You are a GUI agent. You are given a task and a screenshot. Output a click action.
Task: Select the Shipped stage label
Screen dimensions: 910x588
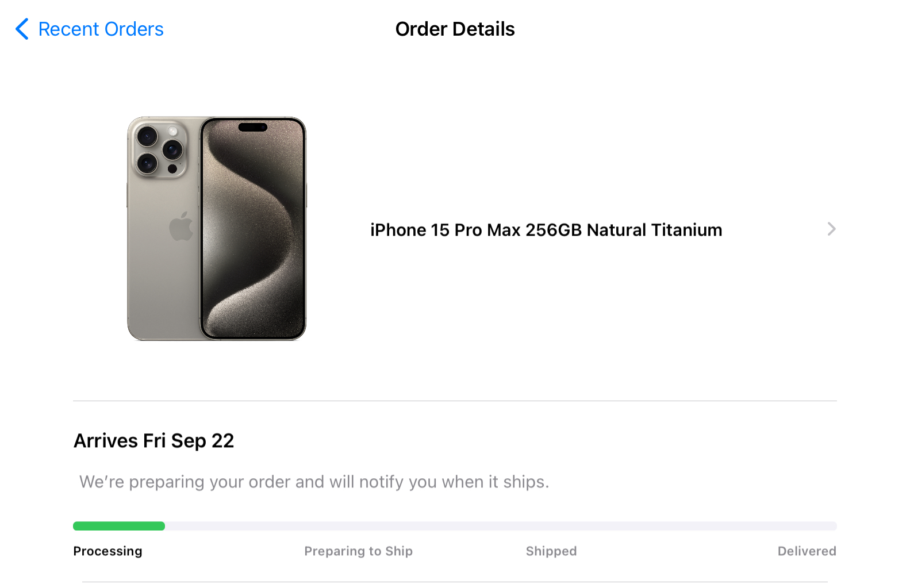551,551
